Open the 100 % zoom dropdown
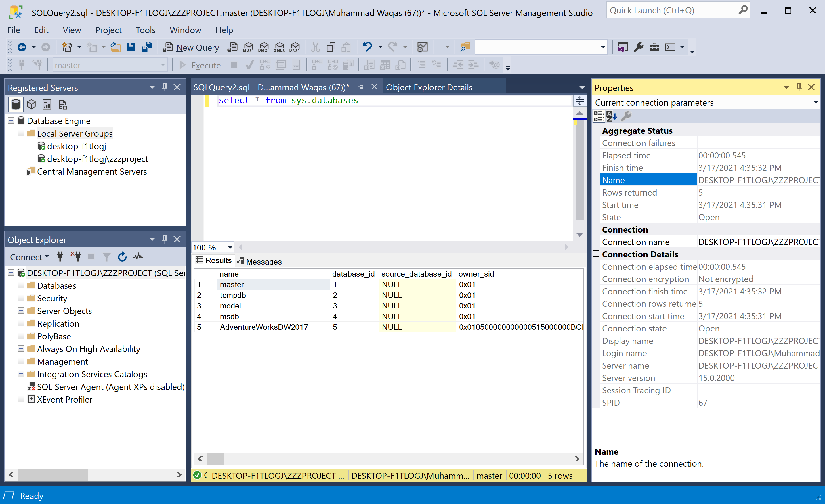The image size is (825, 504). pos(230,248)
